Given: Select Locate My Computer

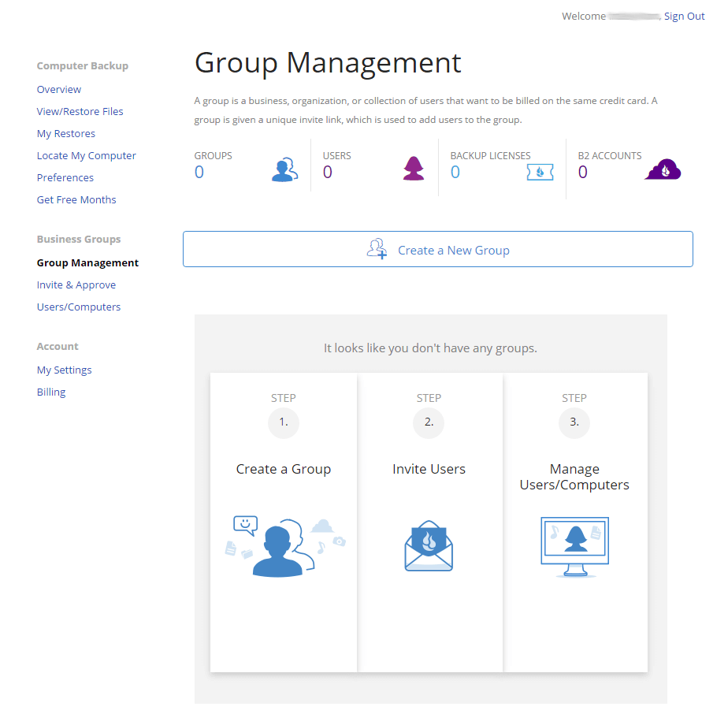Looking at the screenshot, I should point(87,156).
